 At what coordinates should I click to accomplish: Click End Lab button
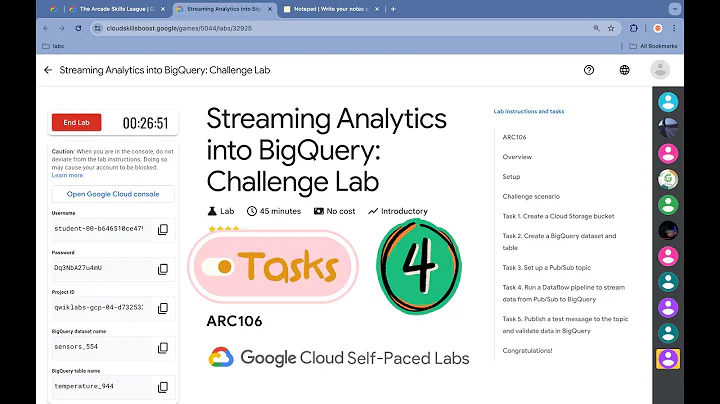tap(76, 123)
